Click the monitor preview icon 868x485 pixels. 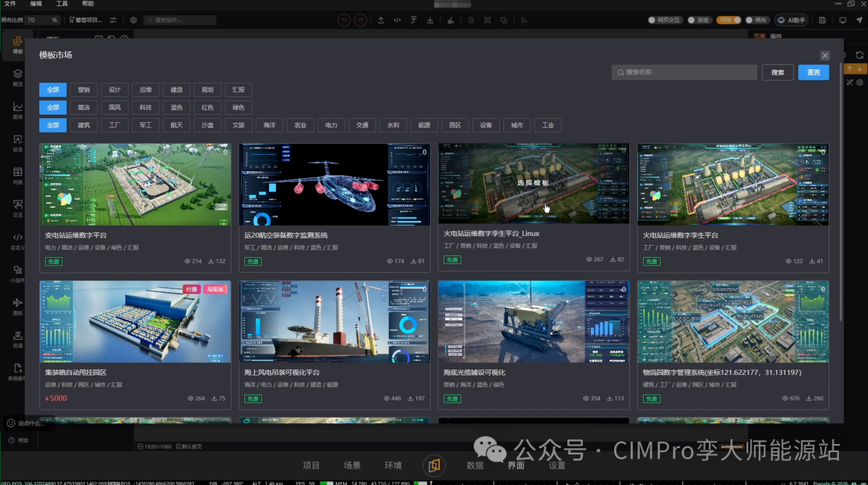[x=842, y=20]
